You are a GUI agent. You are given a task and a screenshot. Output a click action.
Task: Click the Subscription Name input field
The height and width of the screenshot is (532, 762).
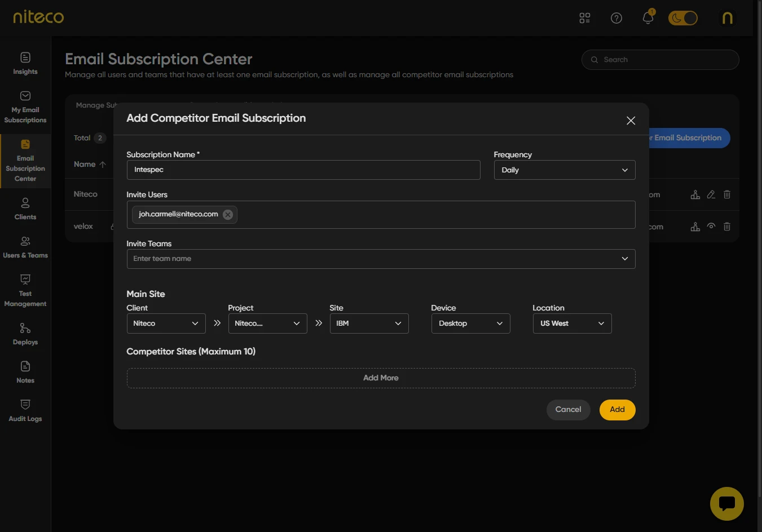click(303, 170)
